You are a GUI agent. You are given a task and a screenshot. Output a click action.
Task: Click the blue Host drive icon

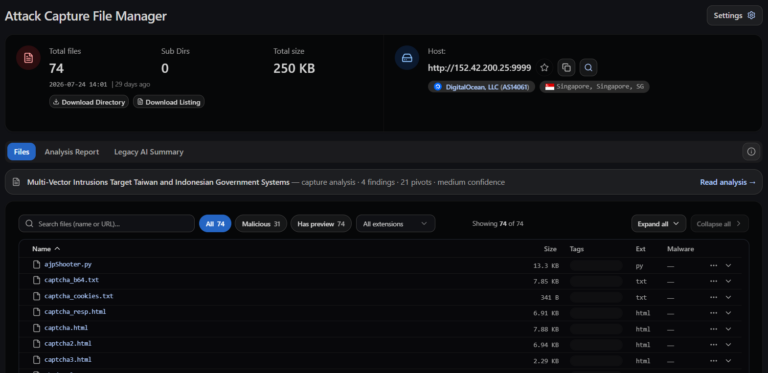[407, 58]
